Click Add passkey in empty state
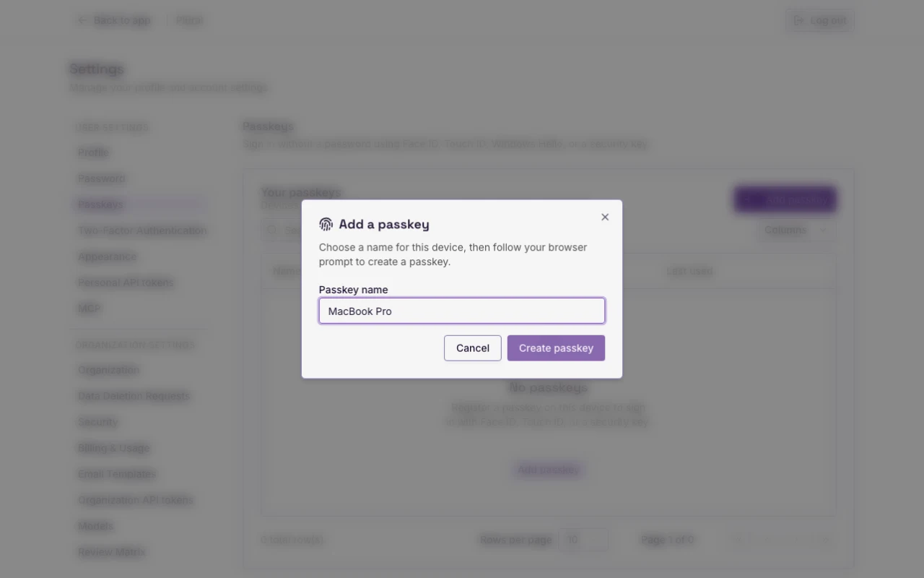 click(x=549, y=470)
